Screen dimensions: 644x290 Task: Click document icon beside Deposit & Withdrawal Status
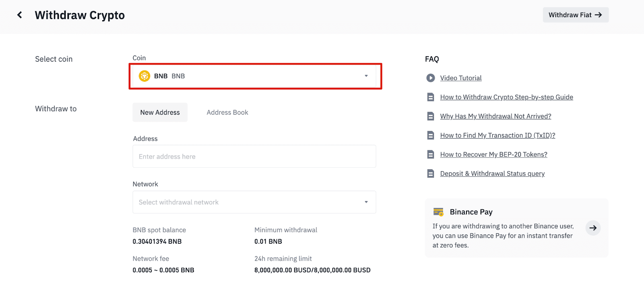pos(430,174)
